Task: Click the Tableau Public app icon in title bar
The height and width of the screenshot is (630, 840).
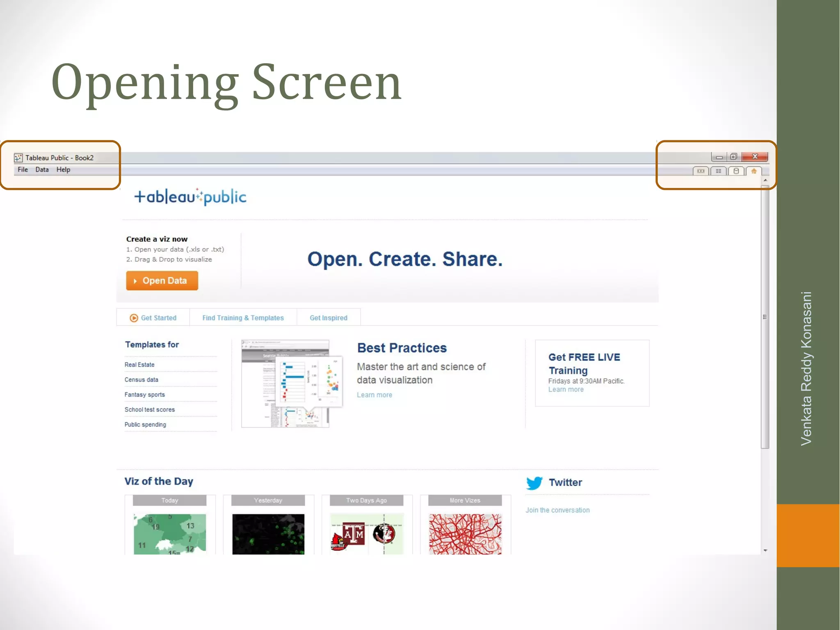Action: click(x=18, y=158)
